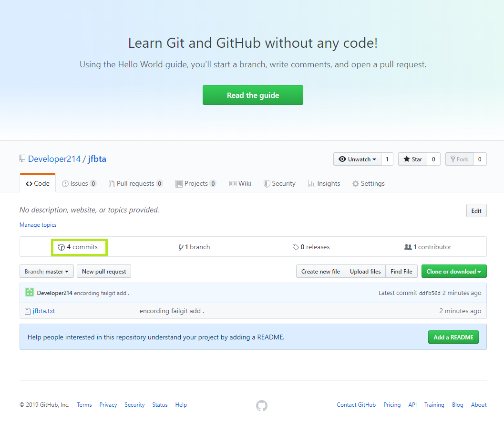This screenshot has width=504, height=422.
Task: Click the Fork button
Action: click(x=459, y=159)
